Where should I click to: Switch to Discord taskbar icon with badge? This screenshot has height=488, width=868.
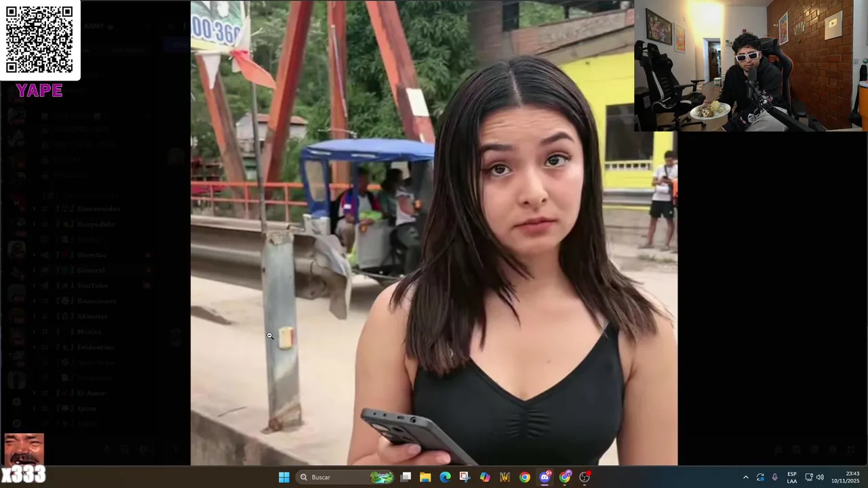tap(545, 477)
